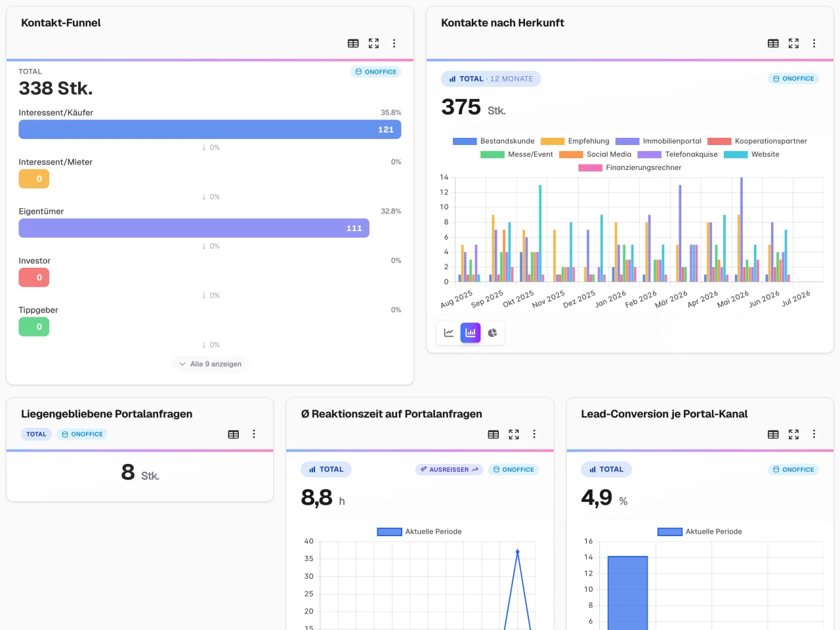The image size is (840, 630).
Task: Click the "8 Stk." value
Action: [x=140, y=472]
